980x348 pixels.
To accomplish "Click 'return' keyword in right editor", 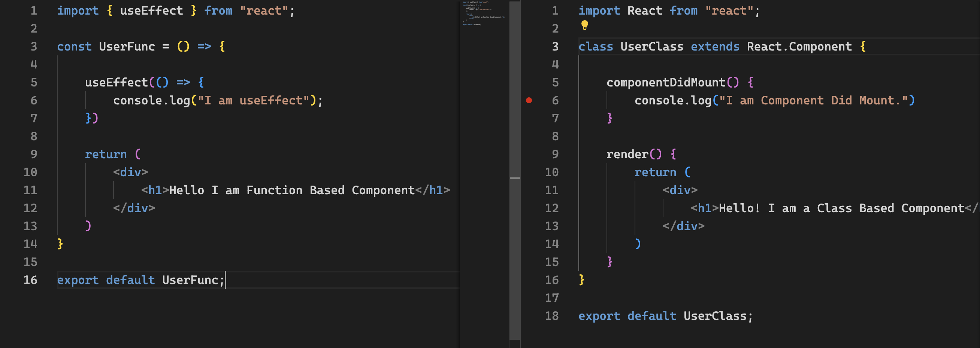I will [655, 172].
